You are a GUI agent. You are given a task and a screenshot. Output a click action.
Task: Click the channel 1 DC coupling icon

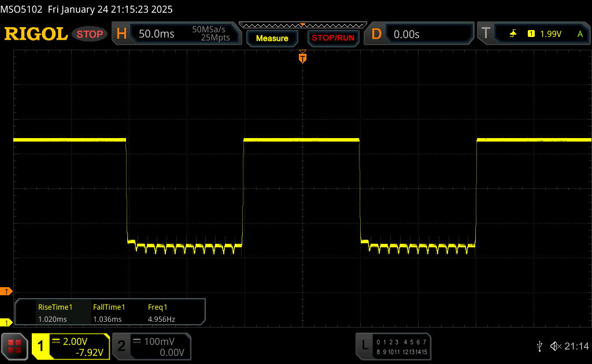(56, 341)
